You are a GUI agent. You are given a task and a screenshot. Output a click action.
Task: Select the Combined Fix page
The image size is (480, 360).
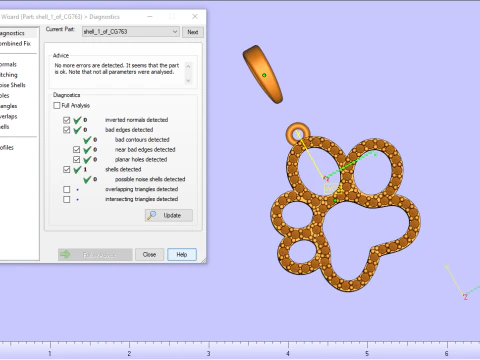coord(15,43)
